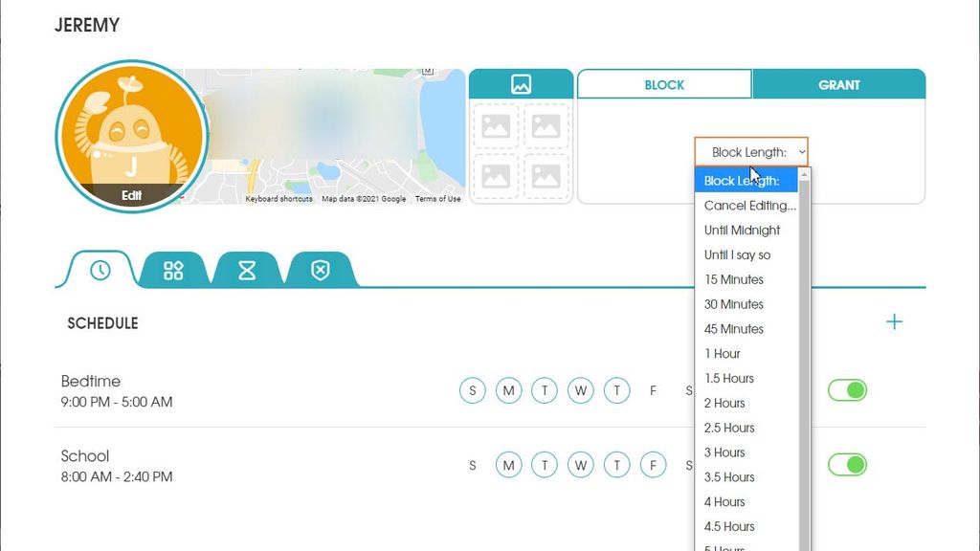
Task: Add a new schedule with the plus button
Action: 894,321
